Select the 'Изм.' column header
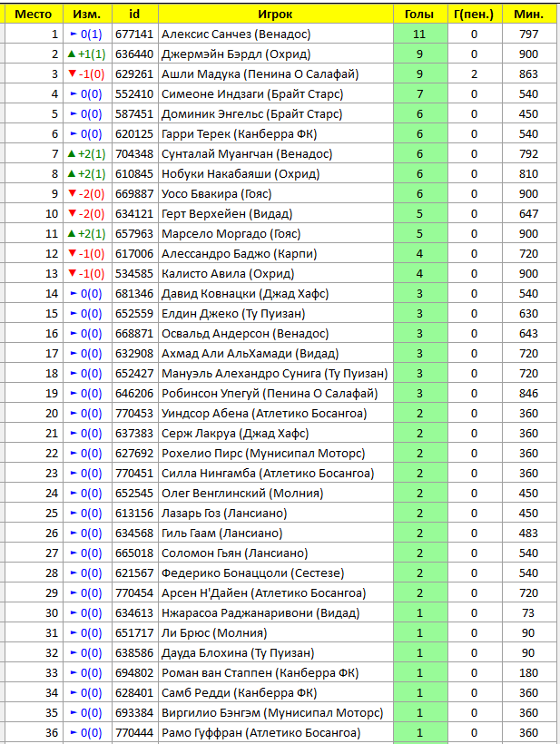 tap(87, 15)
